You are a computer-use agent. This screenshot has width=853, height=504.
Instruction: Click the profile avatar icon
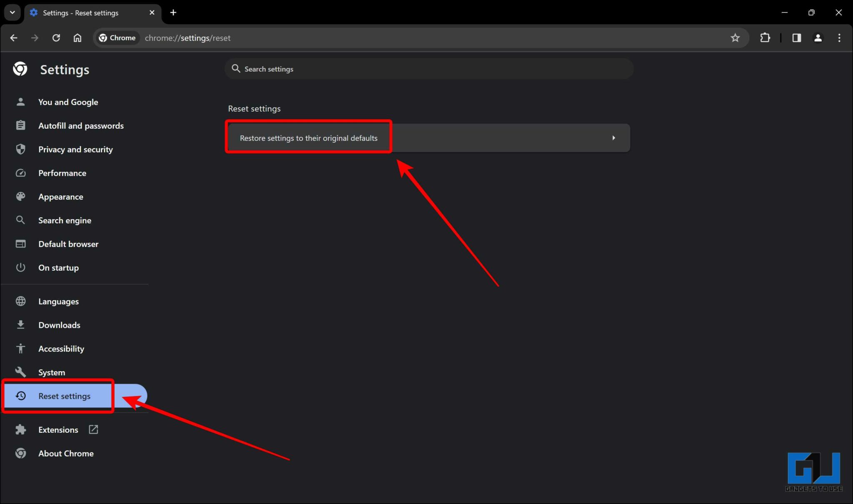pos(818,37)
